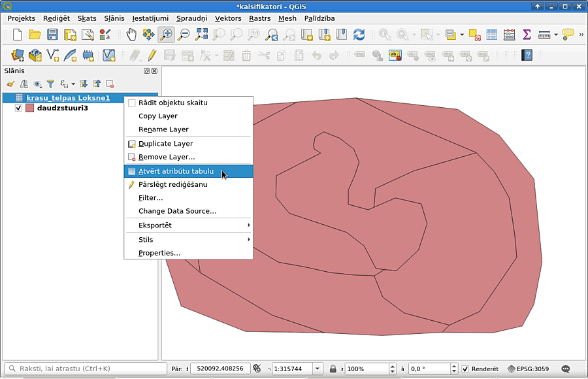588x379 pixels.
Task: Toggle the Renderēt checkbox
Action: click(465, 369)
